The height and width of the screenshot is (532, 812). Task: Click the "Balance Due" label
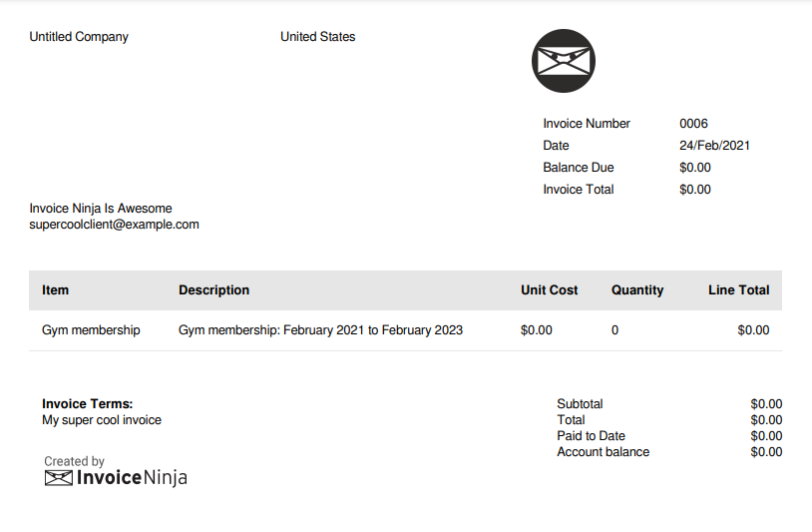click(579, 168)
